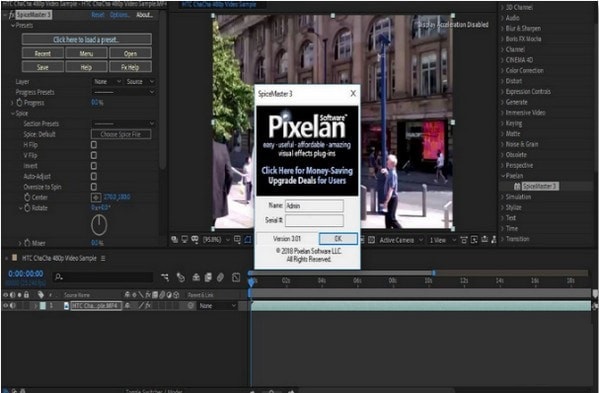Enable the V Flip checkbox
599x393 pixels.
pos(94,155)
